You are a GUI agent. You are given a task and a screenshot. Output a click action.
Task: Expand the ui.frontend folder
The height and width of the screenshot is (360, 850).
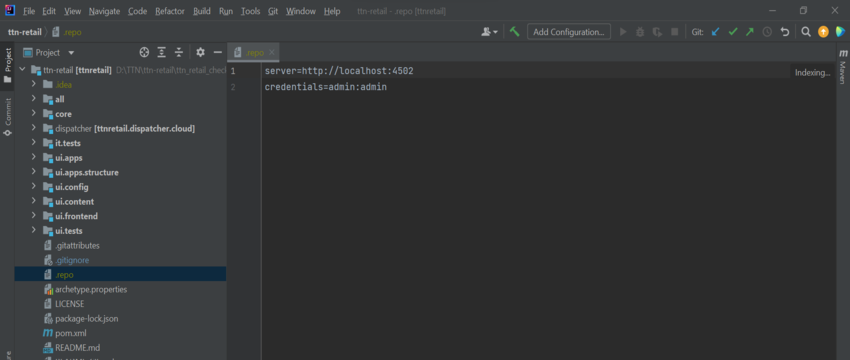click(x=34, y=216)
